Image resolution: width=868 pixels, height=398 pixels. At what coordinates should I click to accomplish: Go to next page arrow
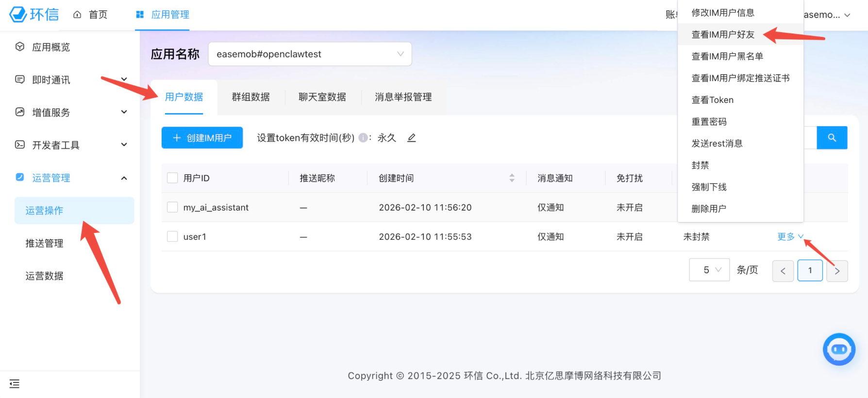tap(837, 271)
